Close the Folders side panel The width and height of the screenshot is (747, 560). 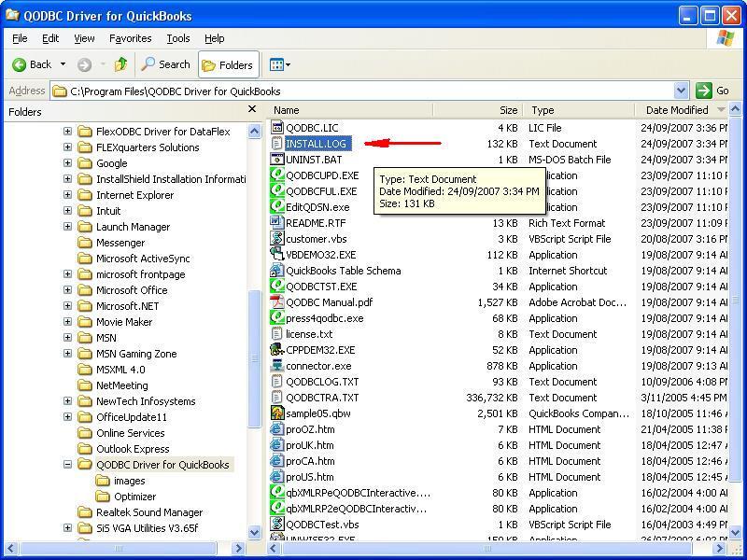[x=252, y=110]
